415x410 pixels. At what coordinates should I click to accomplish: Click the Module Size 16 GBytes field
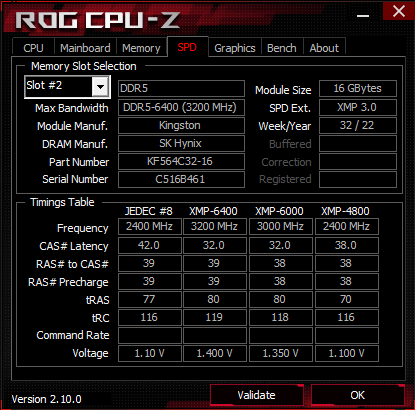coord(358,88)
